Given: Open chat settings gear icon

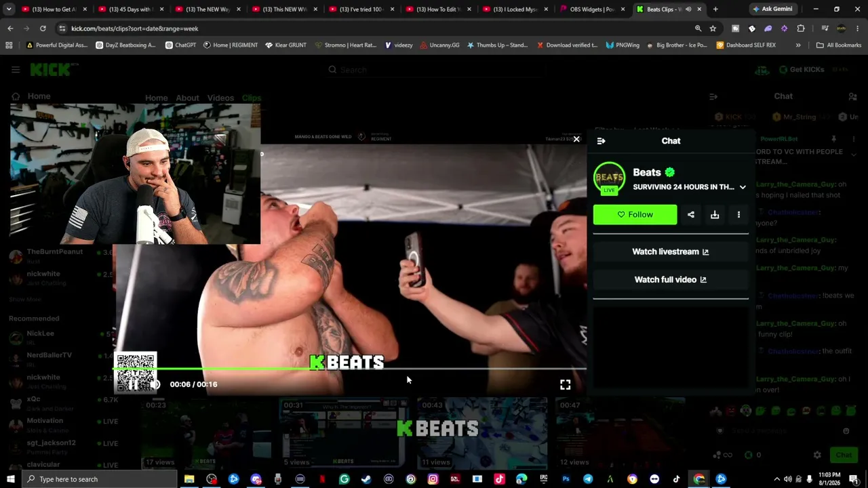Looking at the screenshot, I should coord(817,455).
